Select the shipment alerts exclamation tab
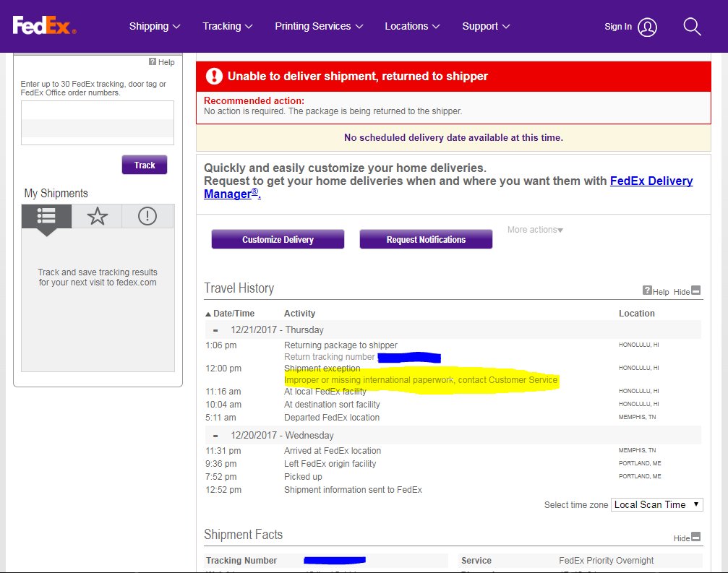728x573 pixels. (x=147, y=216)
